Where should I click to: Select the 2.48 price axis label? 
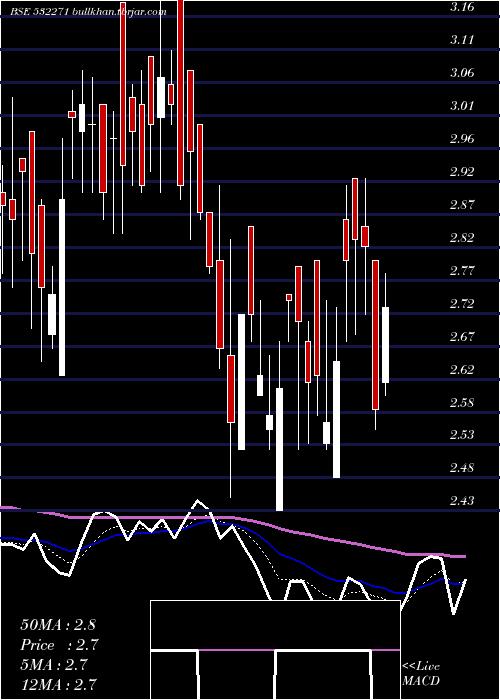[463, 468]
